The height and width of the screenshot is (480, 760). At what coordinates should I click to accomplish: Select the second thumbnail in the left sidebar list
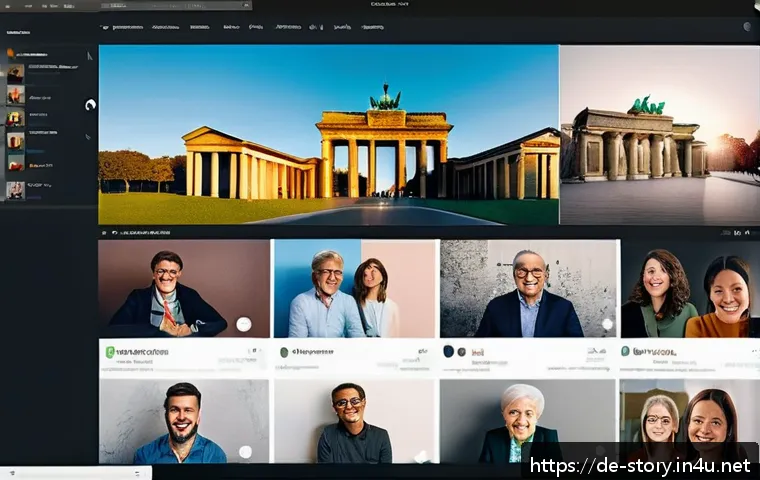[16, 96]
